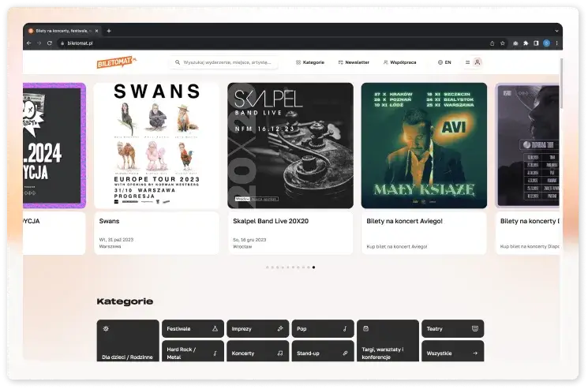Open the Chrome three-dot menu
Image resolution: width=588 pixels, height=389 pixels.
click(x=557, y=43)
